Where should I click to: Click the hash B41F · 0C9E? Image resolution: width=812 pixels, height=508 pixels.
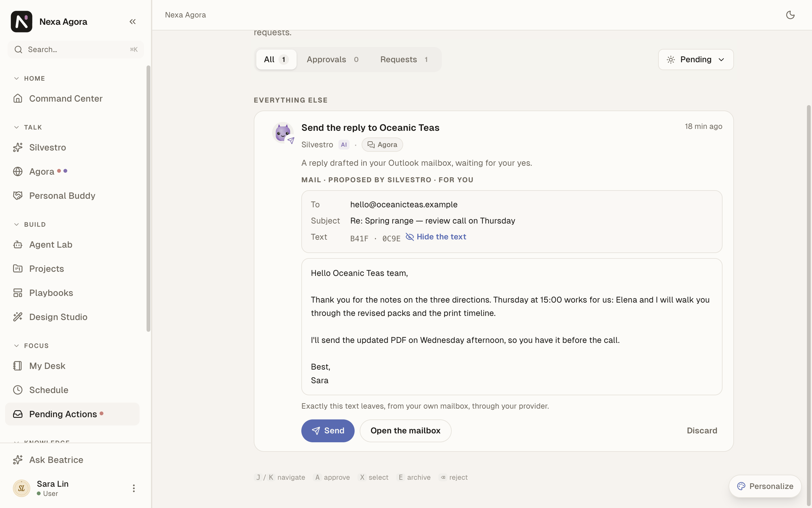click(x=376, y=238)
